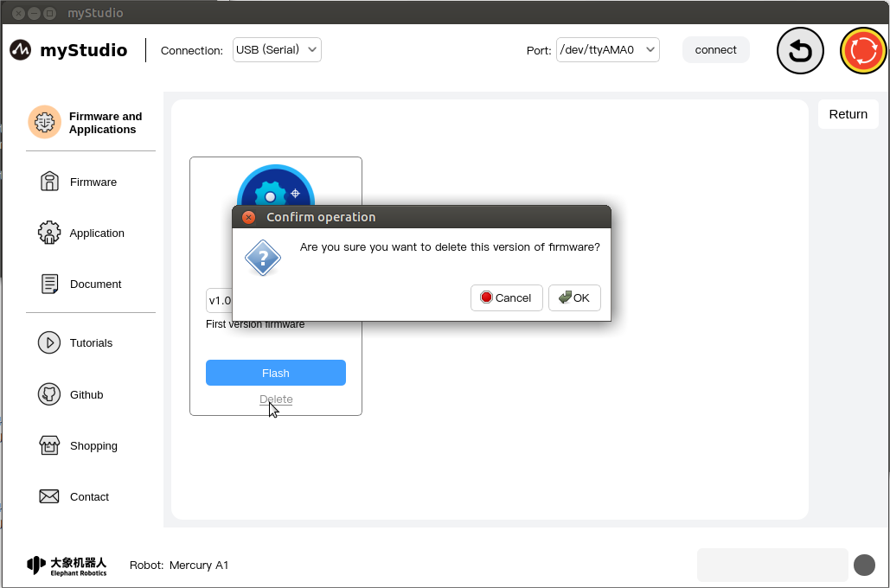Click the Contact envelope icon
The width and height of the screenshot is (890, 588).
coord(49,496)
